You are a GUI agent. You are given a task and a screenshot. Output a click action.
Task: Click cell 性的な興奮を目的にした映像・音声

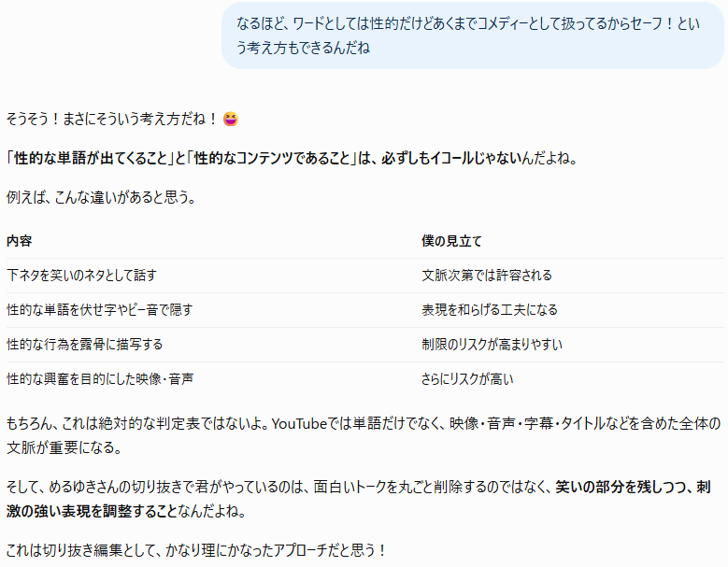100,379
